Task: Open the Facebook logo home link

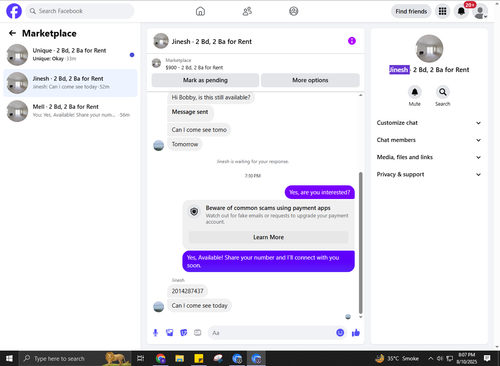Action: pyautogui.click(x=14, y=11)
